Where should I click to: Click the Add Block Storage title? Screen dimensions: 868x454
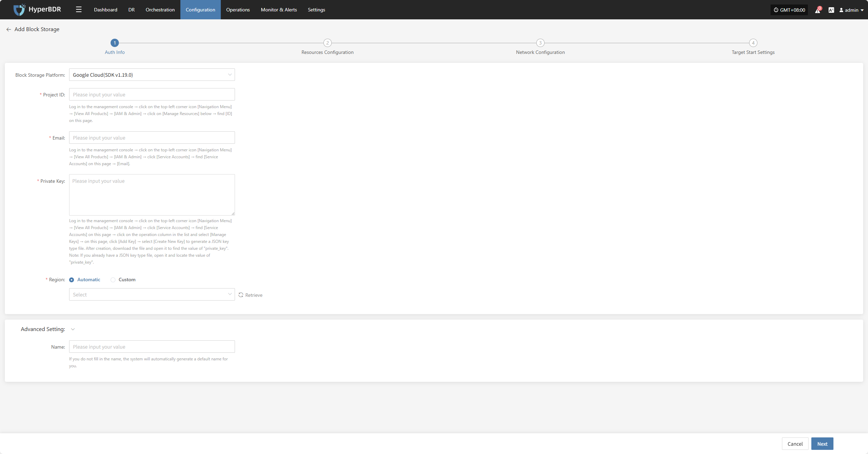tap(37, 29)
